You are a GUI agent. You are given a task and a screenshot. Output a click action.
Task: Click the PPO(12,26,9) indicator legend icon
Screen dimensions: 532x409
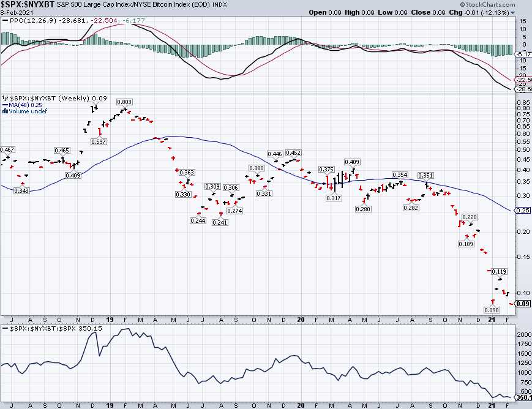pos(5,21)
